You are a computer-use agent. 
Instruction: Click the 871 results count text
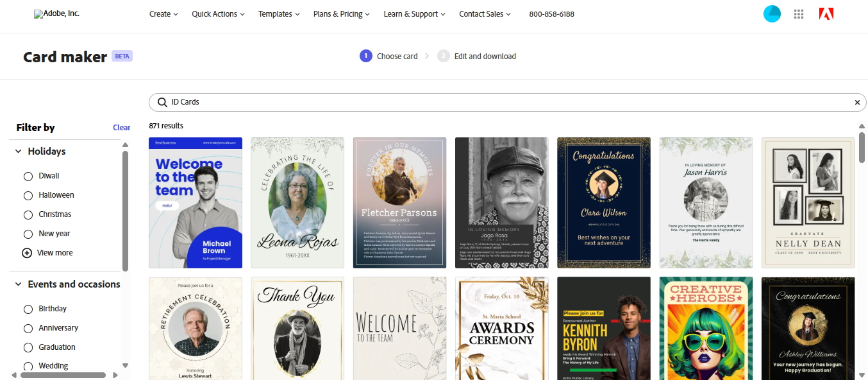click(x=166, y=126)
